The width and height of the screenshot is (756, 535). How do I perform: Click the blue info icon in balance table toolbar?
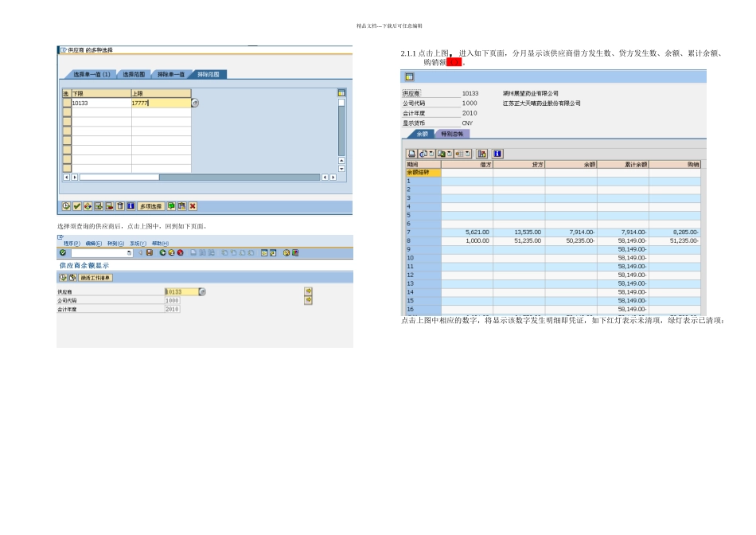[x=497, y=154]
